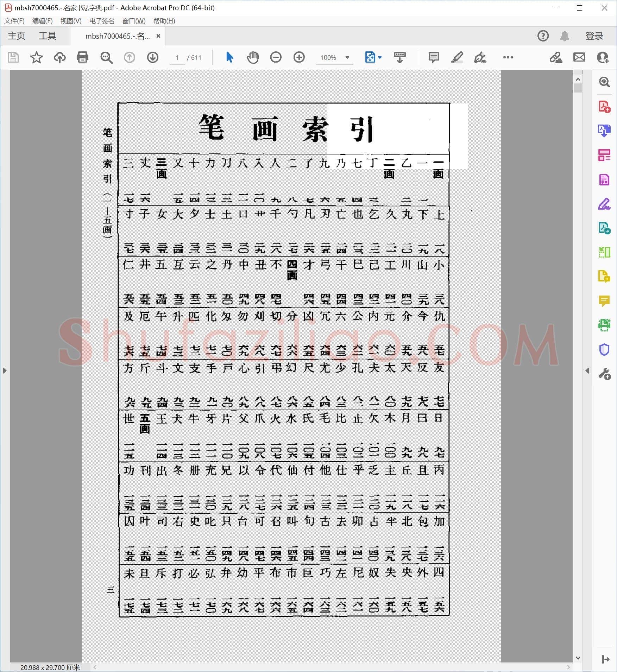Screen dimensions: 617x672
Task: Click horizontal scrollbar track at bottom
Action: (332, 667)
